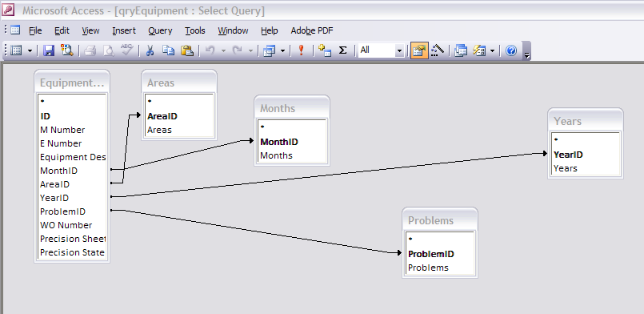
Task: Toggle the Totals sigma button
Action: pos(343,50)
